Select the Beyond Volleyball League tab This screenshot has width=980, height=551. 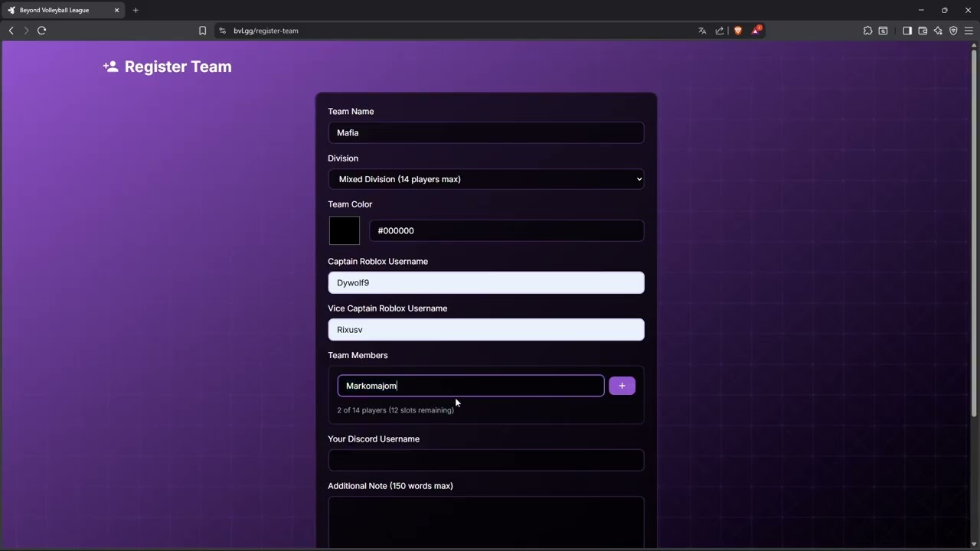(x=64, y=10)
